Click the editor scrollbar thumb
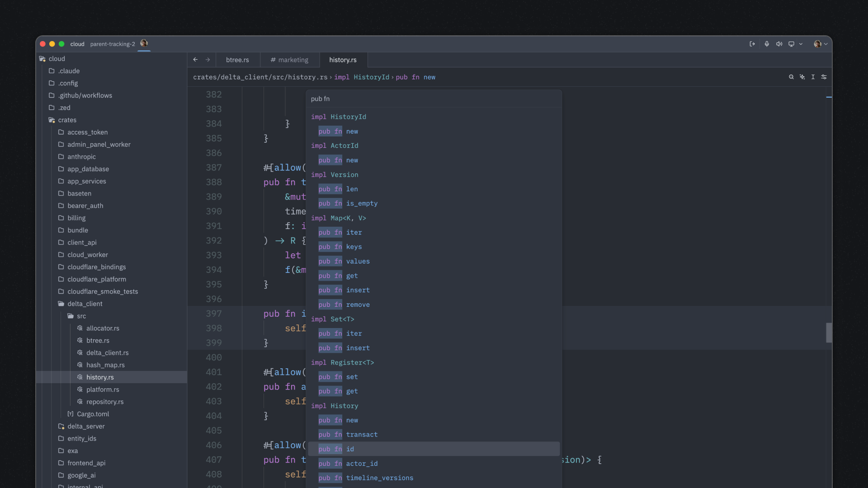 point(829,333)
